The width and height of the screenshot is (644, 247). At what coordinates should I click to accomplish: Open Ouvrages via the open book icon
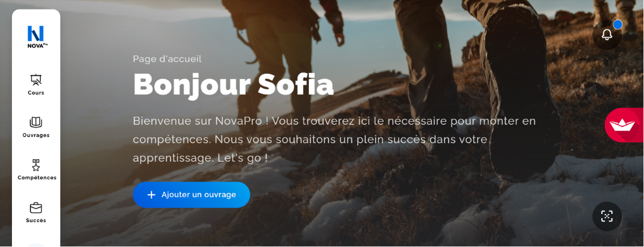click(x=36, y=122)
